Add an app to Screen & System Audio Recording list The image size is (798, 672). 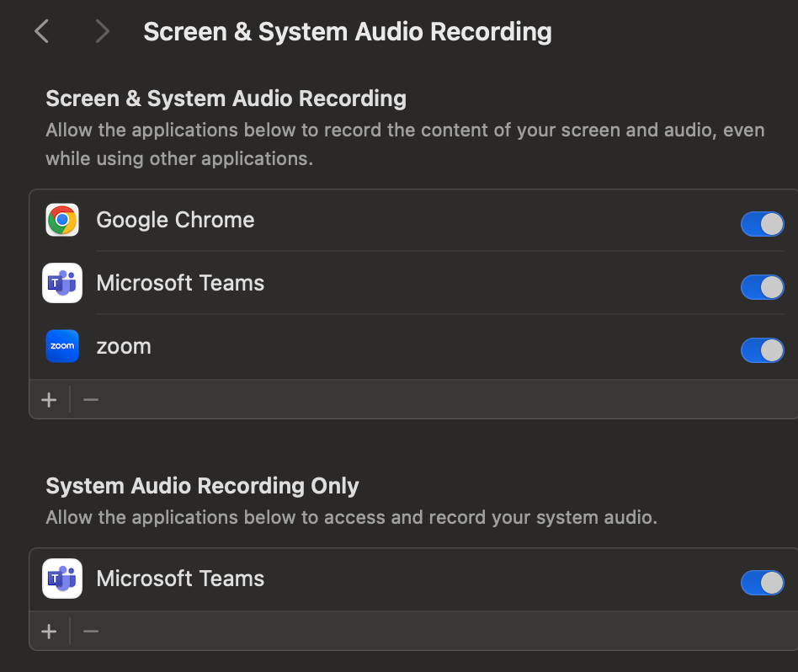coord(49,400)
